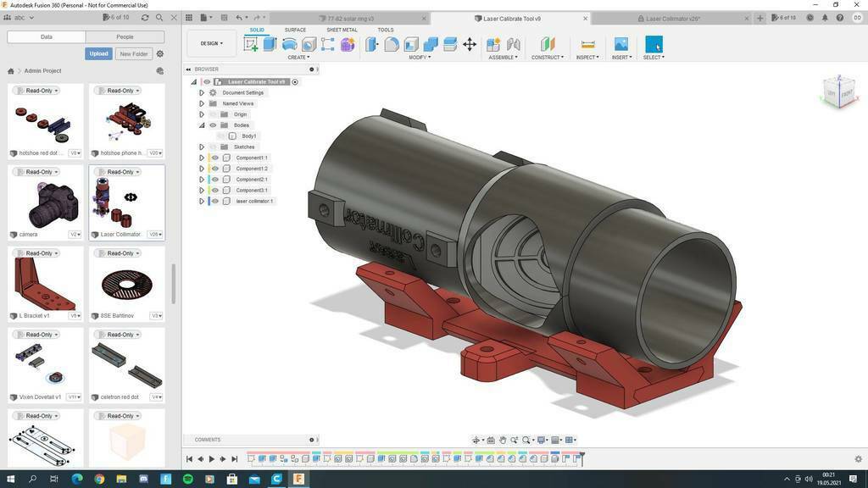868x488 pixels.
Task: Expand the Sketches folder in the browser
Action: click(x=201, y=146)
